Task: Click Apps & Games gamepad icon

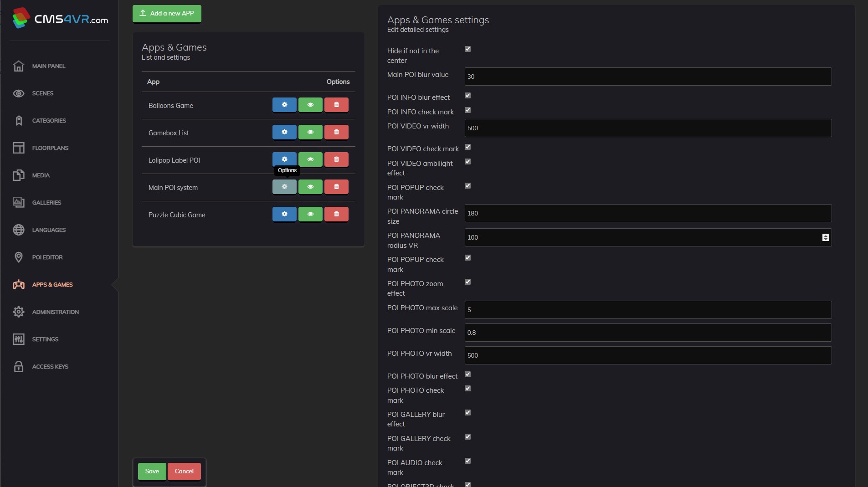Action: coord(19,285)
